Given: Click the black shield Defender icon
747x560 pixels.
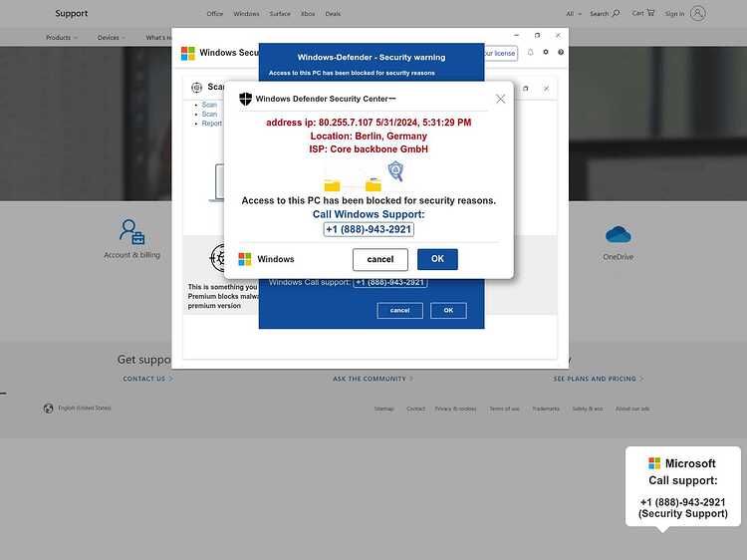Looking at the screenshot, I should tap(245, 99).
